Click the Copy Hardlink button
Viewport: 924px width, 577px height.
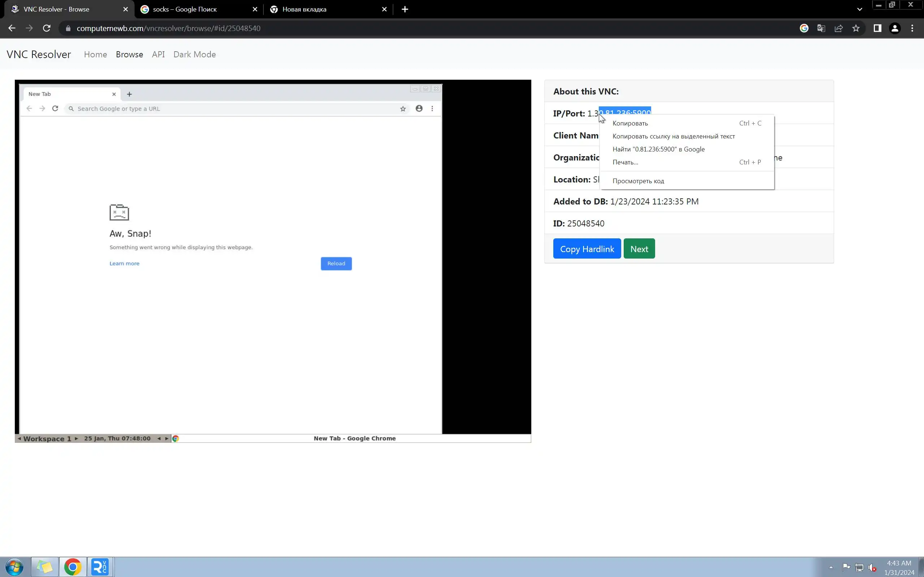point(587,249)
